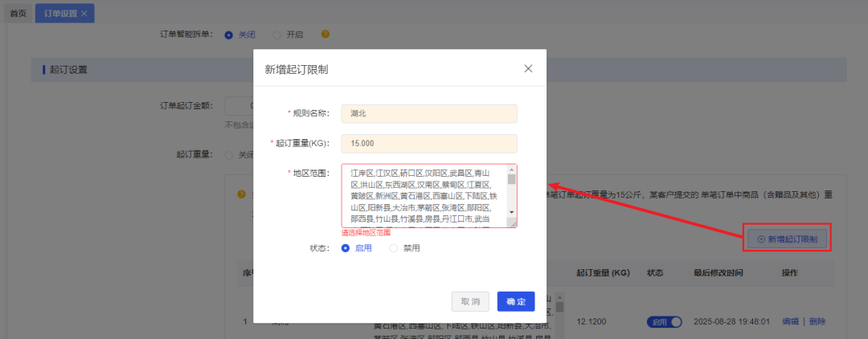The width and height of the screenshot is (868, 339).
Task: Switch to the 首页 tab
Action: pos(18,14)
